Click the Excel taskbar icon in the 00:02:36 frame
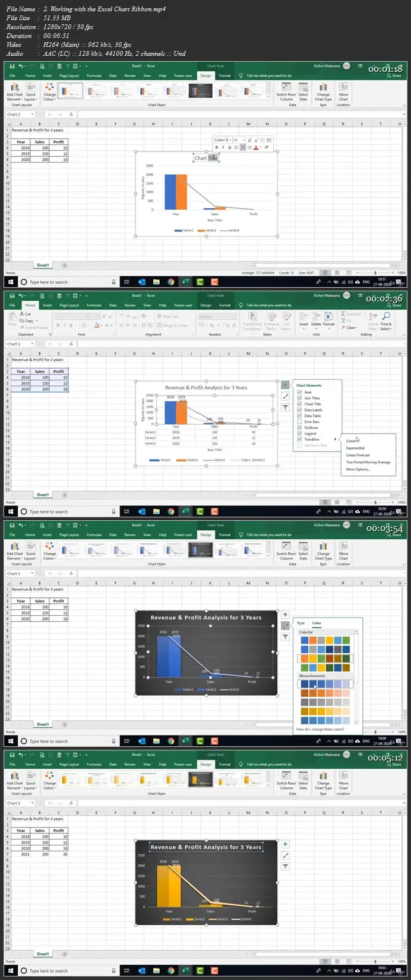This screenshot has width=411, height=980. [x=185, y=511]
